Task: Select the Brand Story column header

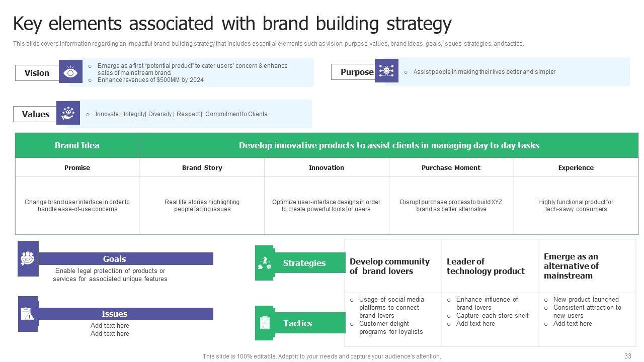Action: coord(202,168)
